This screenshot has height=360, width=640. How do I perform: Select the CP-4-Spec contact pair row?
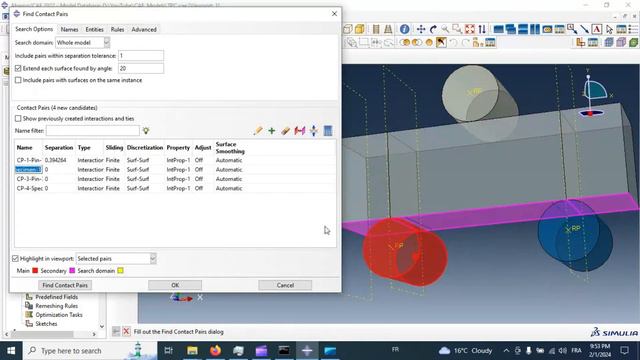[x=175, y=188]
